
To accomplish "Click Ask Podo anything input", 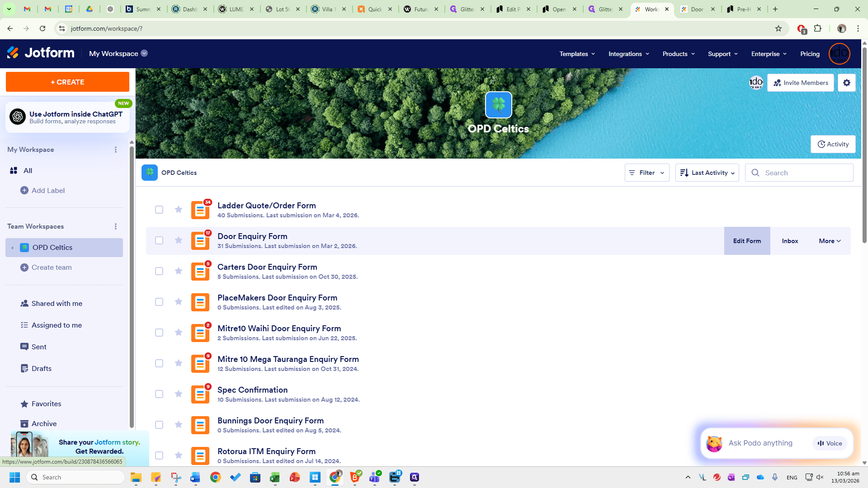I will [x=760, y=443].
